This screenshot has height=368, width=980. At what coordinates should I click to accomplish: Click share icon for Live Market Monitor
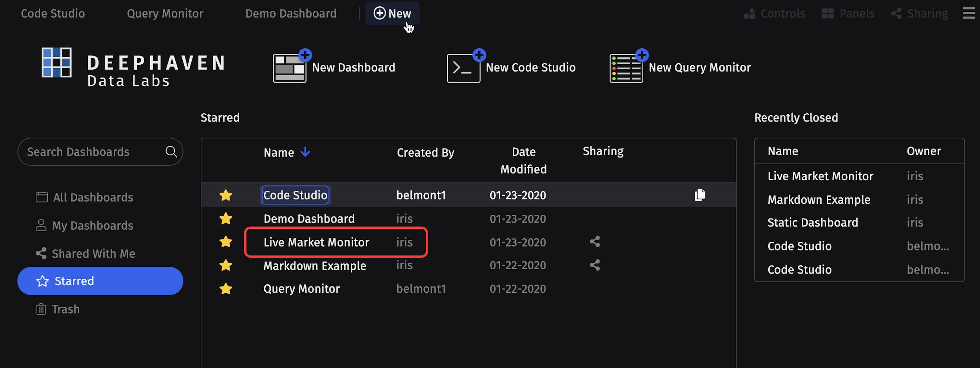595,241
